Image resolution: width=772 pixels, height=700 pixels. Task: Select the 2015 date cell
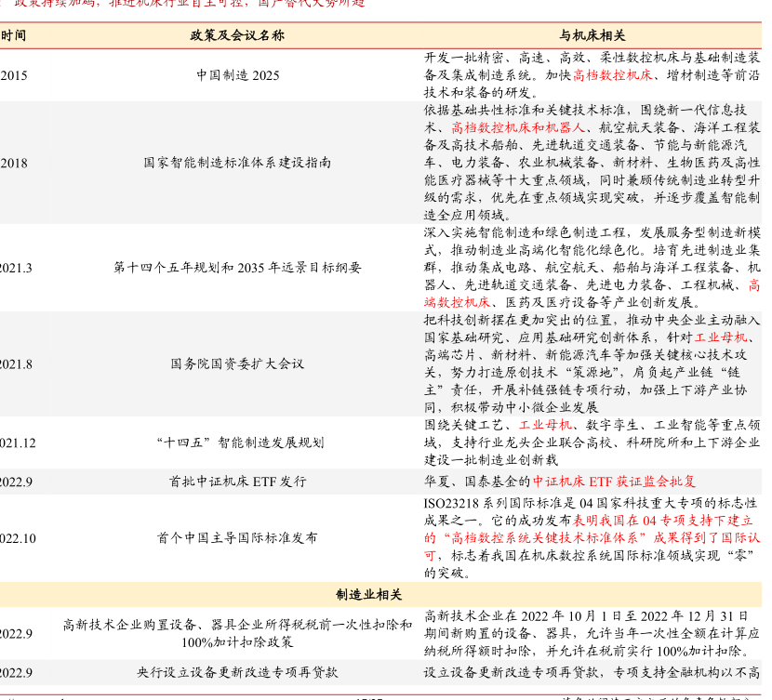click(14, 75)
